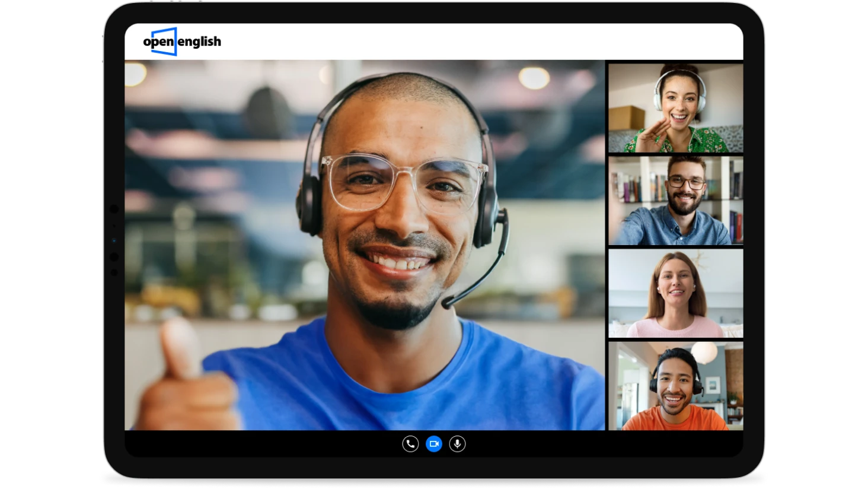The height and width of the screenshot is (489, 868).
Task: End the call with the phone button
Action: point(410,444)
